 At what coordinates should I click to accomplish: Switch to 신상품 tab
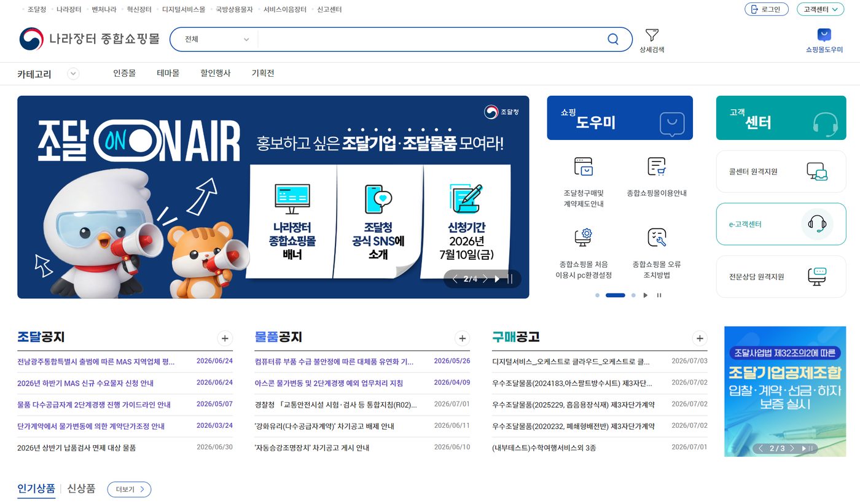[x=81, y=489]
